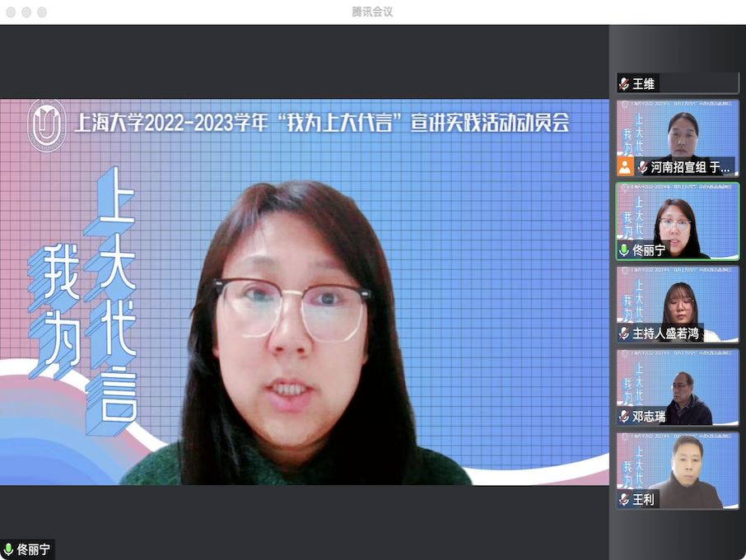This screenshot has width=746, height=560.
Task: Click muted mic icon beside 王维
Action: [x=624, y=84]
